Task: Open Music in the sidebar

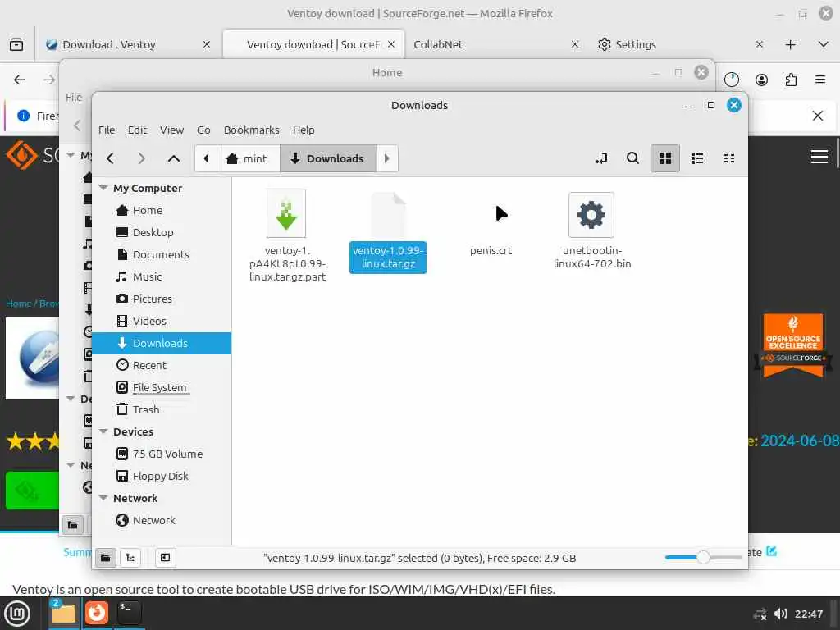Action: 162,276
